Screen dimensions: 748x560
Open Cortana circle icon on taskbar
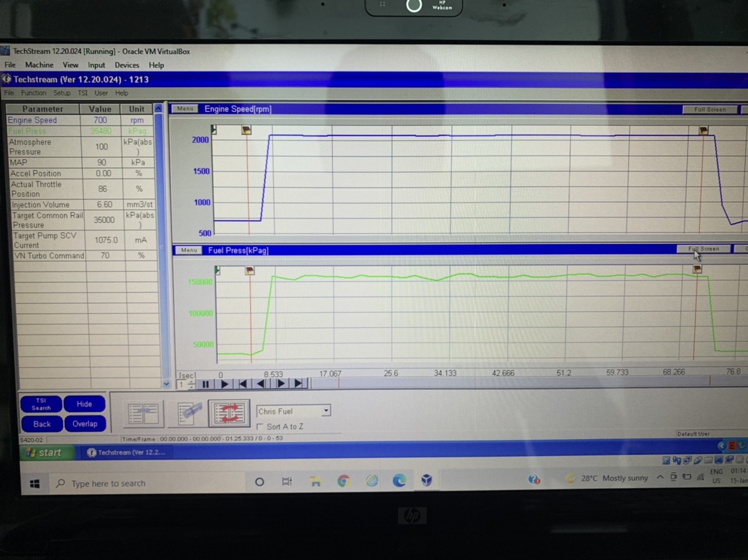[259, 482]
